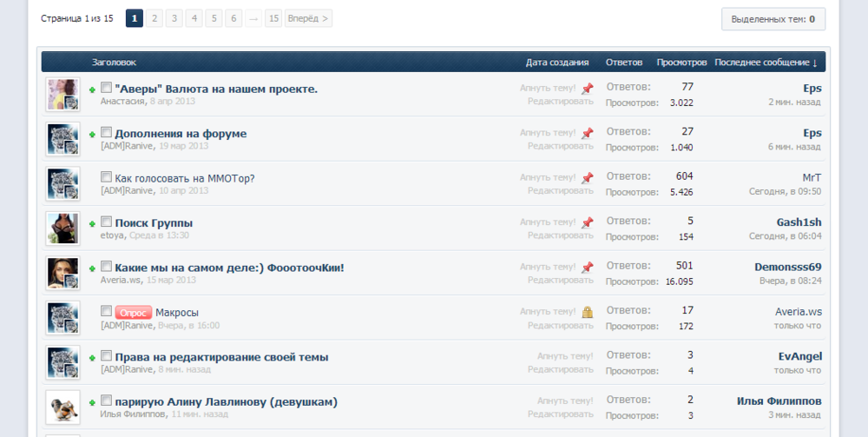
Task: Click the lock icon on Макросы thread
Action: tap(588, 312)
